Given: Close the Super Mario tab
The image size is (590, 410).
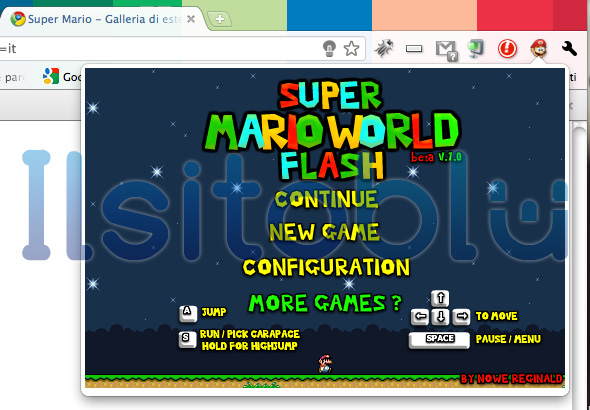Looking at the screenshot, I should tap(191, 19).
